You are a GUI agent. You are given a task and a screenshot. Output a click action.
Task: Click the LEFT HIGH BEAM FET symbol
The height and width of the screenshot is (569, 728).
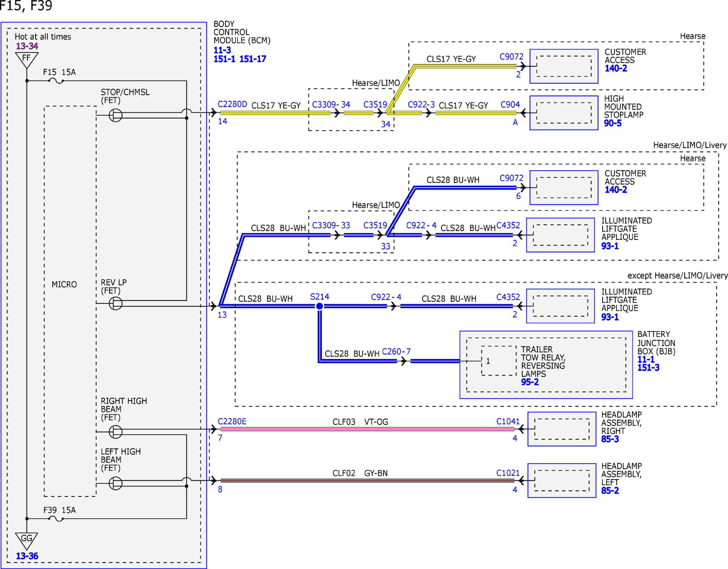pos(116,483)
